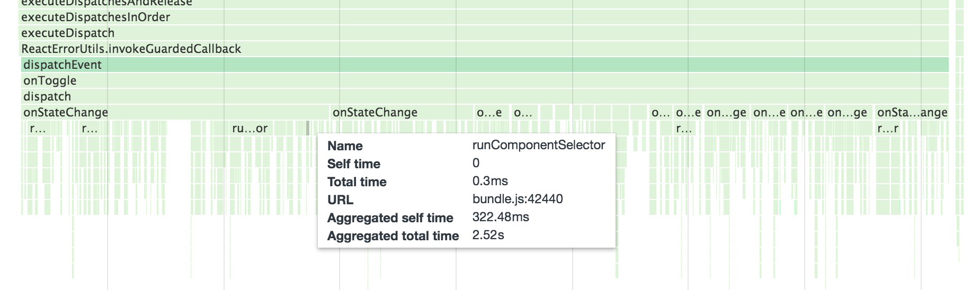This screenshot has width=980, height=290.
Task: Click the runComponentSelector name in the tooltip
Action: [538, 145]
